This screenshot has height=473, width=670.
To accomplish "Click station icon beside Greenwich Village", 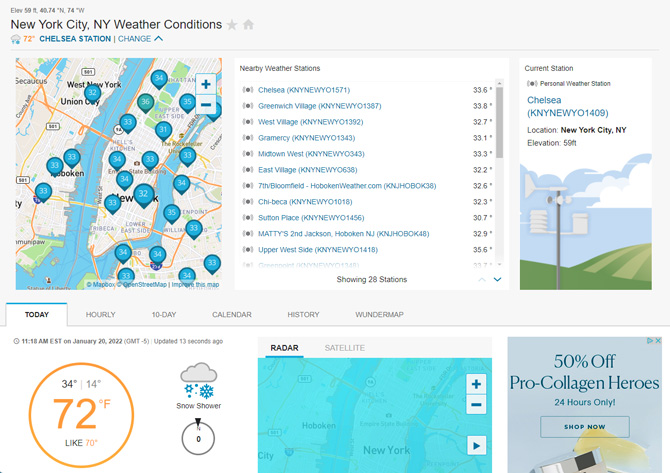I will (248, 106).
